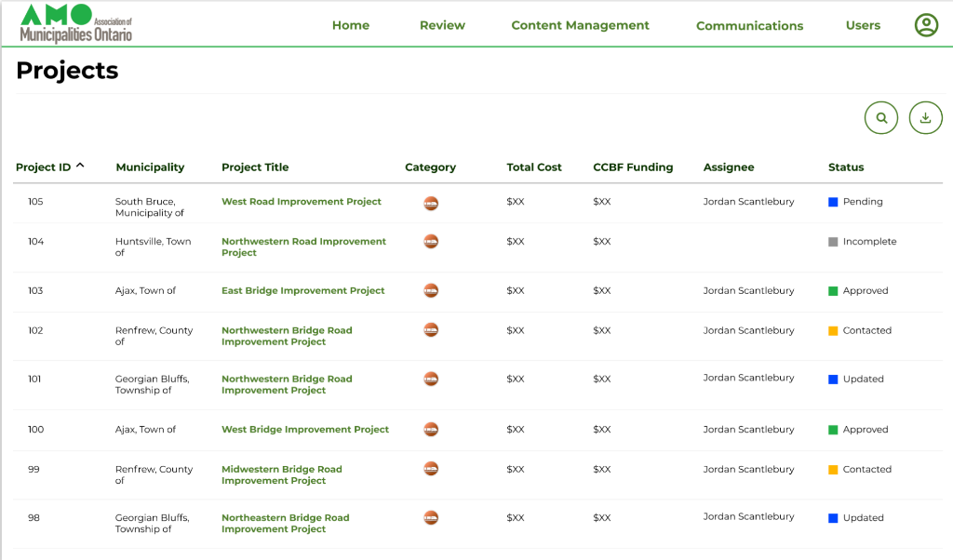This screenshot has width=953, height=560.
Task: Sort by the Total Cost column header
Action: [x=534, y=167]
